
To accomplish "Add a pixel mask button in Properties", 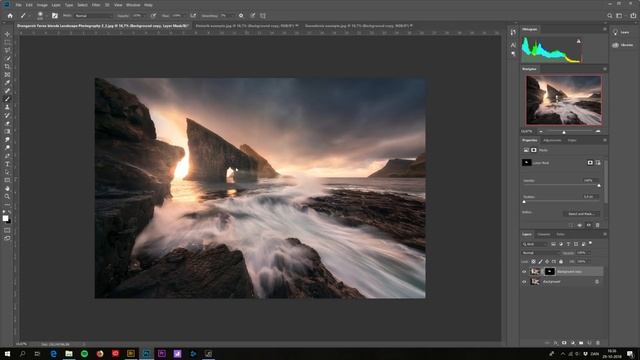I will [590, 163].
